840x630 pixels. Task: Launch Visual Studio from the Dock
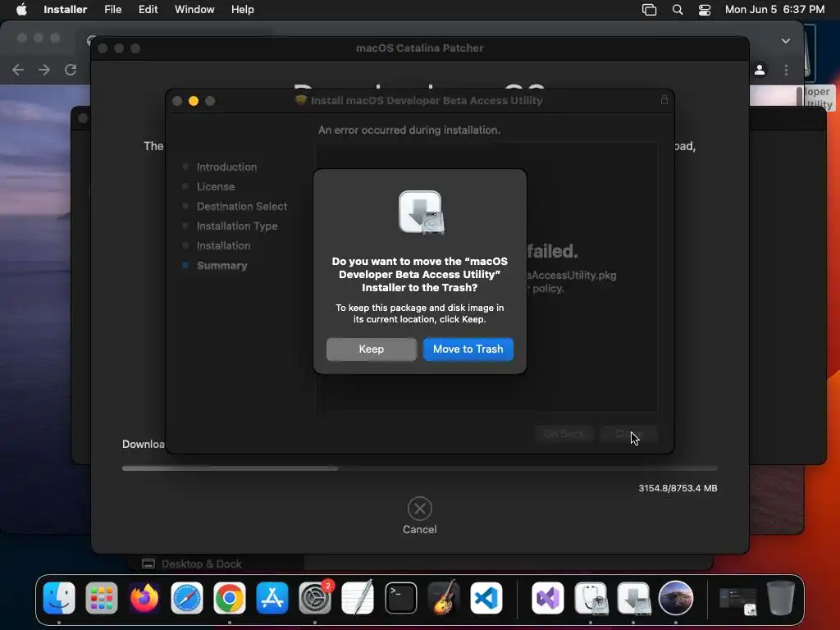[547, 598]
